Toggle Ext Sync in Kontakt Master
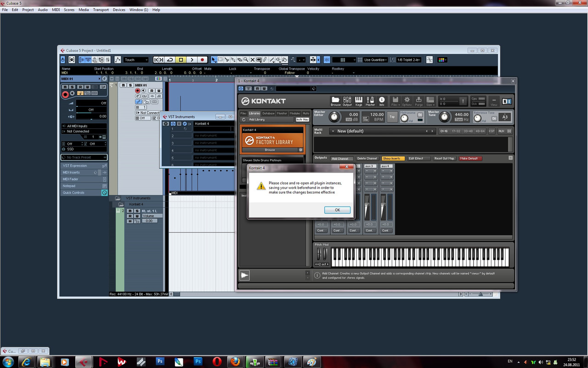Screen dimensions: 588x368 365,118
